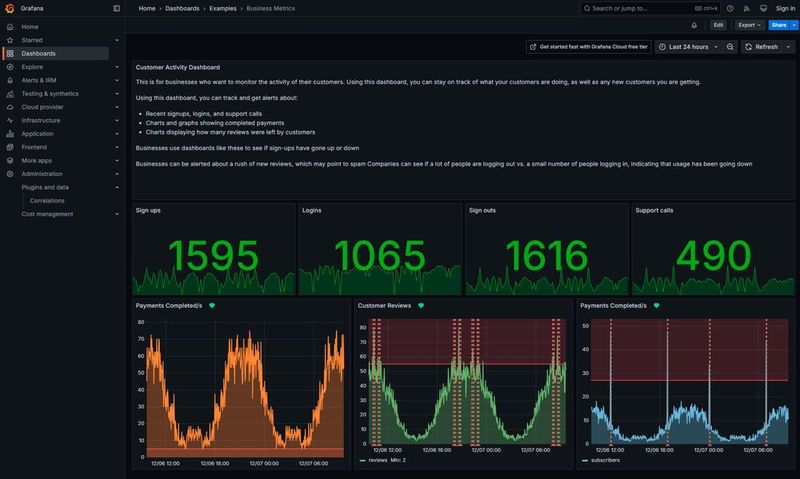Open the help circle icon in top bar
Image resolution: width=800 pixels, height=479 pixels.
coord(730,8)
